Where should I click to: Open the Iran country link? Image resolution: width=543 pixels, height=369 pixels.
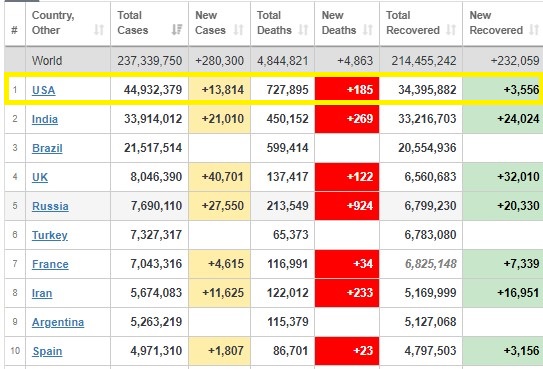click(42, 294)
